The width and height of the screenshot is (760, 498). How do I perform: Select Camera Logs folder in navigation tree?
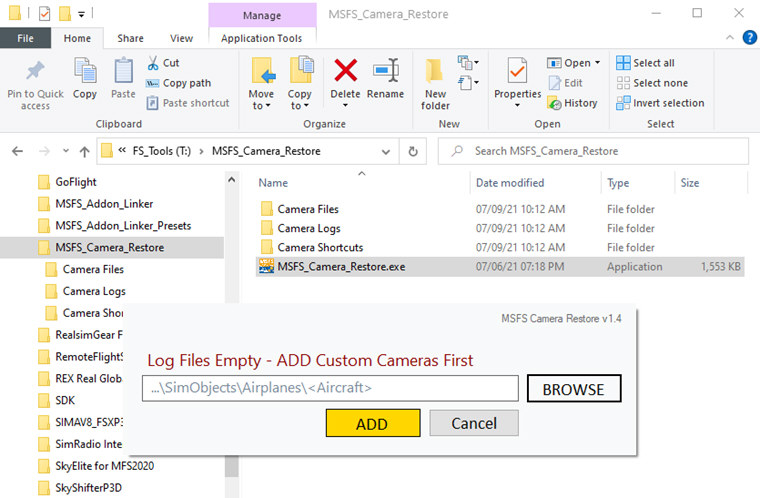(94, 291)
